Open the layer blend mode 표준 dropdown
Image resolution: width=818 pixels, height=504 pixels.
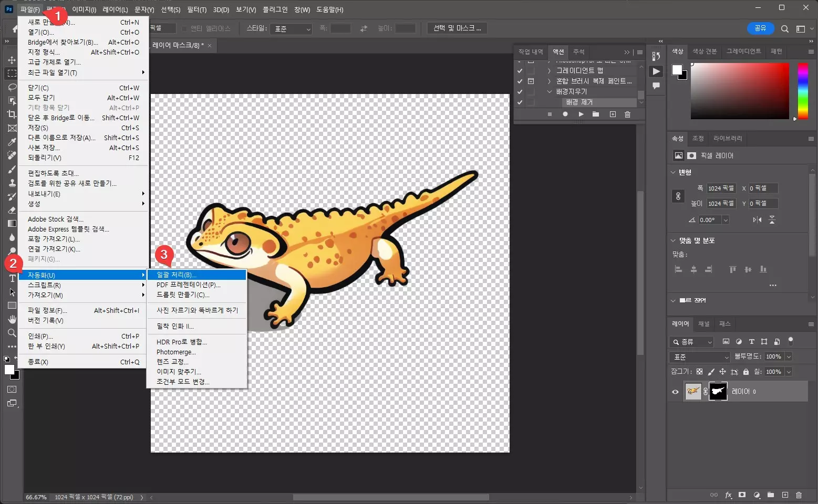pyautogui.click(x=700, y=357)
